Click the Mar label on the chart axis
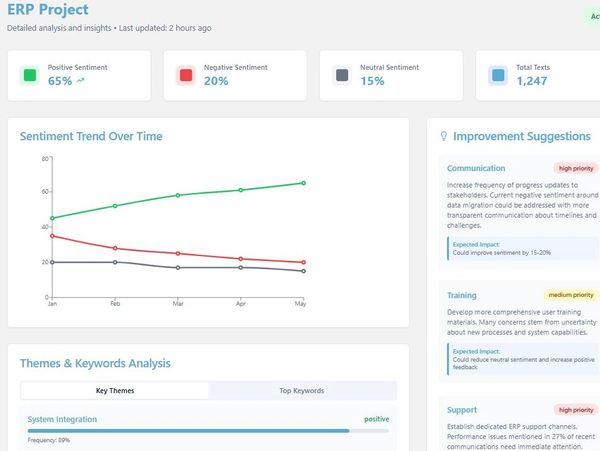Screen dimensions: 600x451 click(x=178, y=304)
